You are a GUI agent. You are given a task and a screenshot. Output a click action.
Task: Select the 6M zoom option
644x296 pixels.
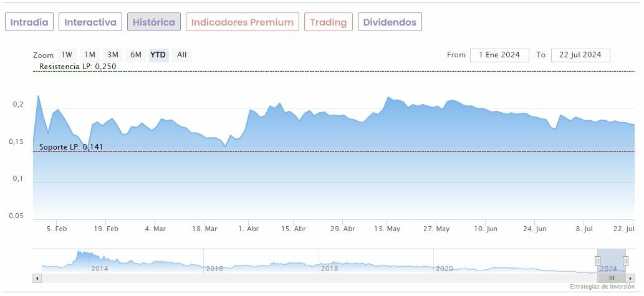[x=136, y=55]
